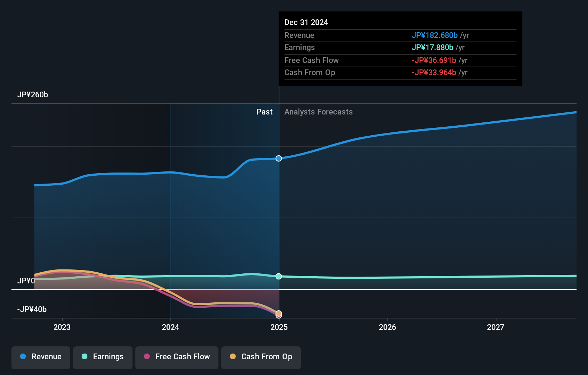The image size is (588, 375).
Task: Click the -JP¥40b axis label
Action: (x=32, y=310)
